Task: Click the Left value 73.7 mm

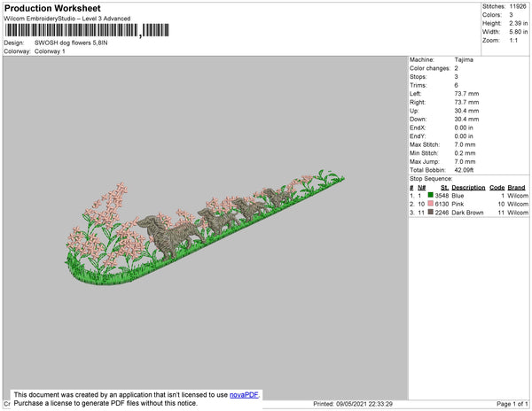Action: click(466, 94)
